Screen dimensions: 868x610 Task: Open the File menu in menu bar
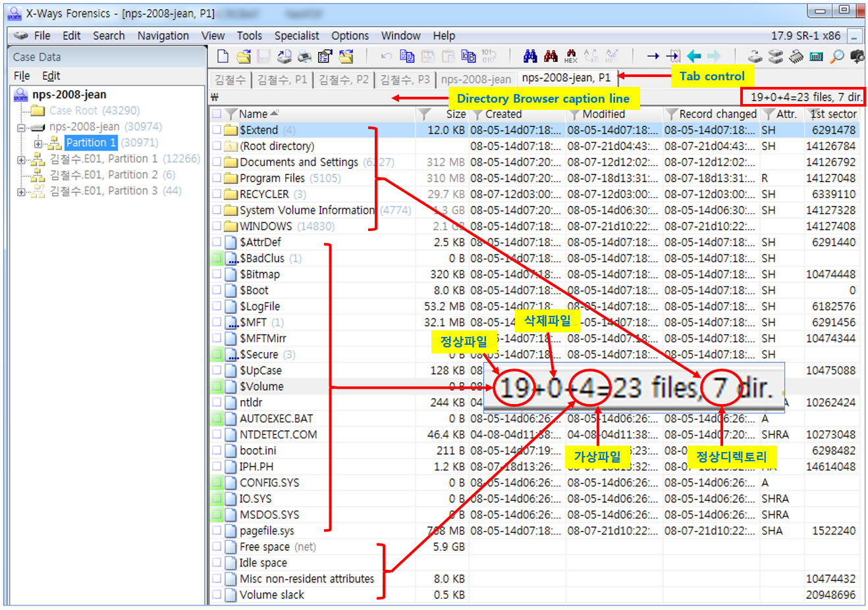[42, 36]
